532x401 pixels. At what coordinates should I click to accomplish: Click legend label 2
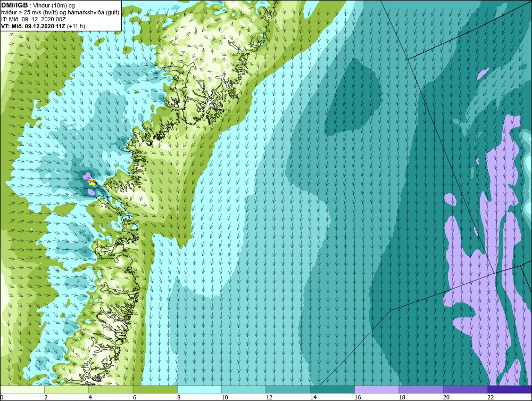tap(46, 397)
